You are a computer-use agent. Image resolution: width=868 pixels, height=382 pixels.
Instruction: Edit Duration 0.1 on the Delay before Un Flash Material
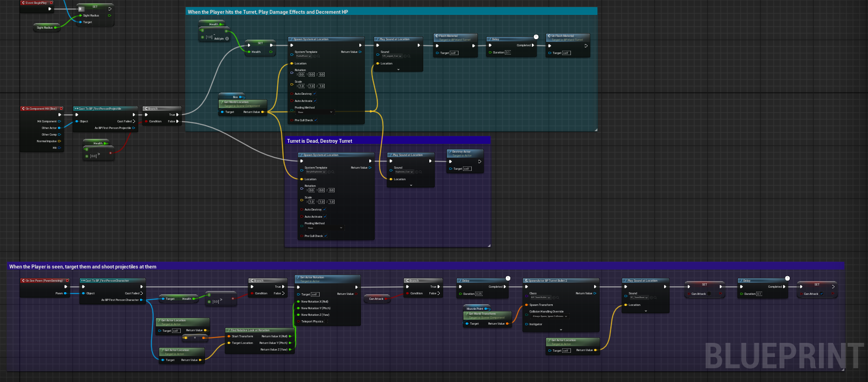pyautogui.click(x=508, y=52)
